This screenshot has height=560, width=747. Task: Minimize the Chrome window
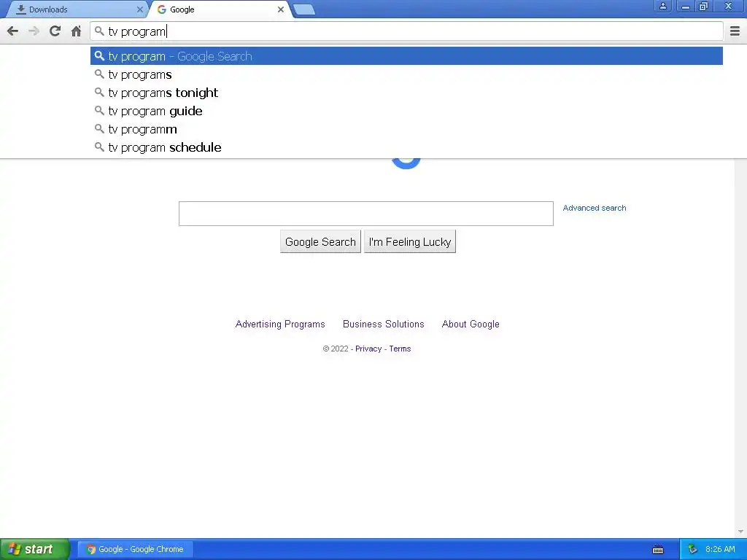[x=686, y=6]
